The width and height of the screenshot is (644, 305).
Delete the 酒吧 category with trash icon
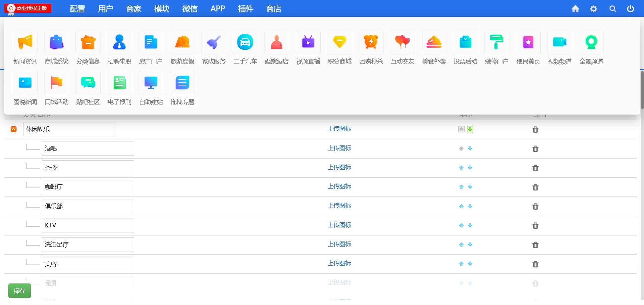[x=535, y=149]
